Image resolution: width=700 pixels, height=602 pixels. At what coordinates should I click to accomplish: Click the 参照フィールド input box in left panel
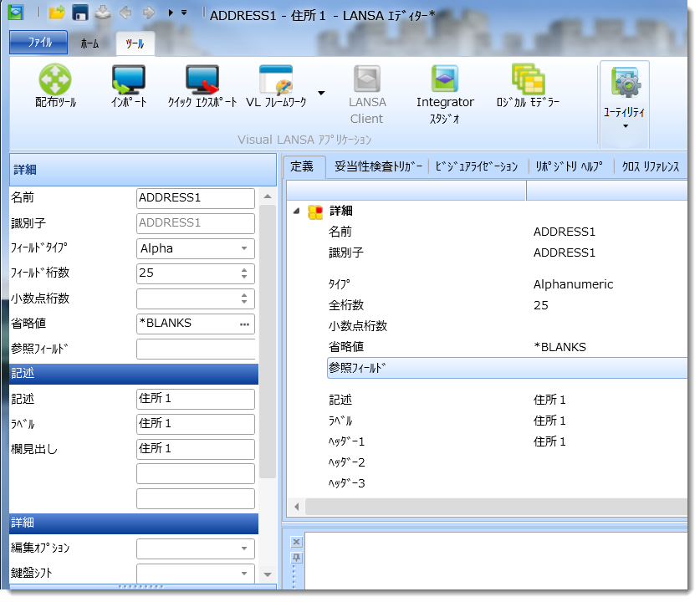[196, 349]
